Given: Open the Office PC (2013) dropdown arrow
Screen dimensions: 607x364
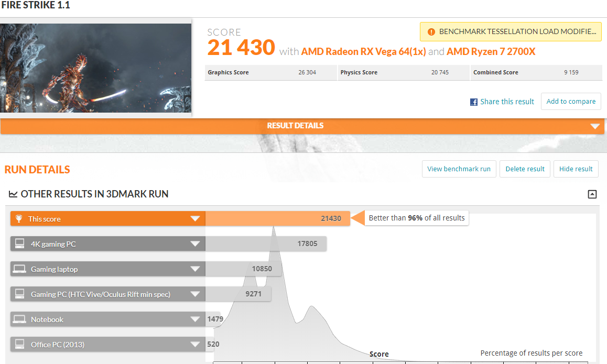Looking at the screenshot, I should (195, 344).
